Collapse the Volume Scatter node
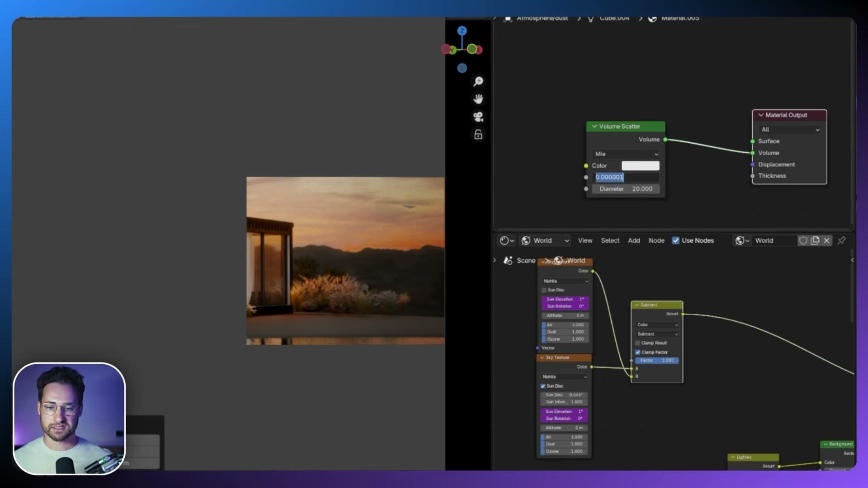 tap(594, 127)
